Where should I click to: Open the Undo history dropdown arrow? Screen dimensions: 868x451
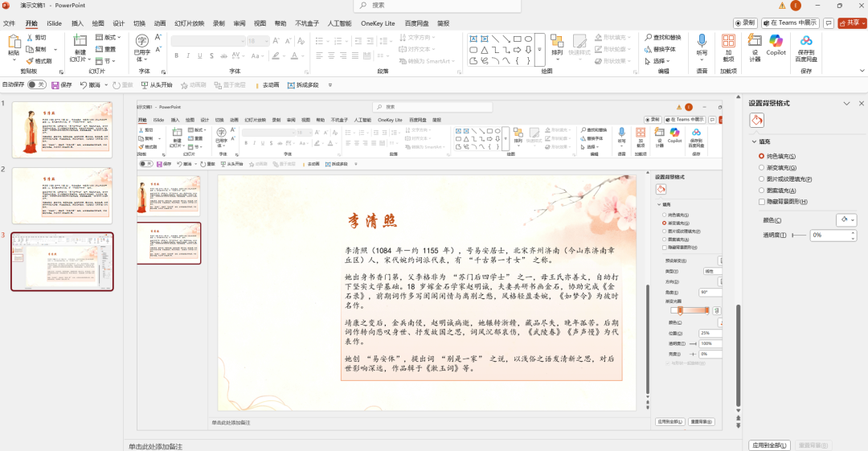tap(106, 84)
